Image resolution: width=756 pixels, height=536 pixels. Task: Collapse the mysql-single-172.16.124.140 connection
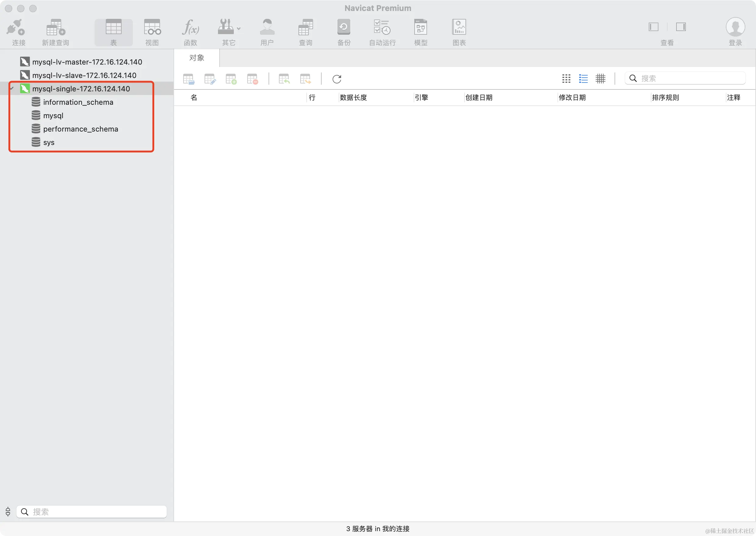tap(12, 88)
